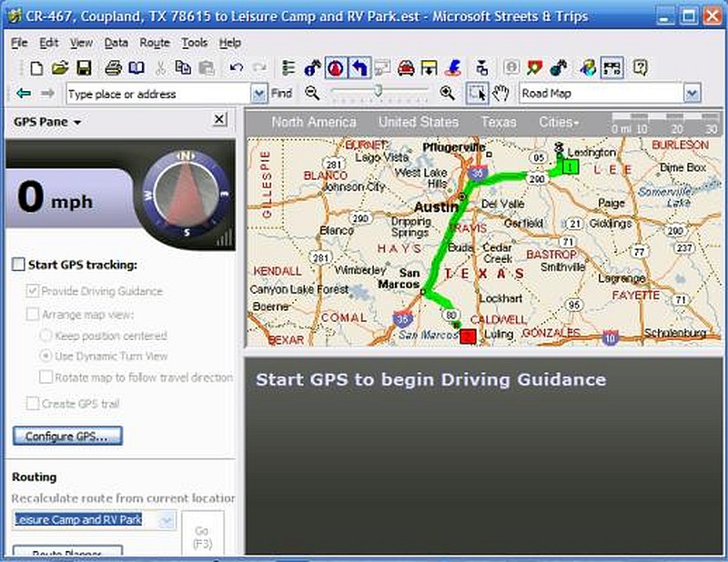
Task: Enable the Create GPS trail checkbox
Action: point(33,403)
